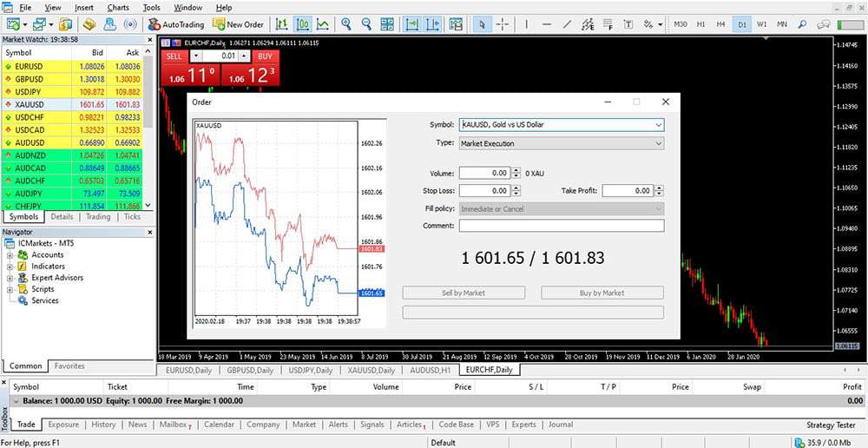Switch timeframe to MN
This screenshot has height=448, width=868.
pos(782,24)
